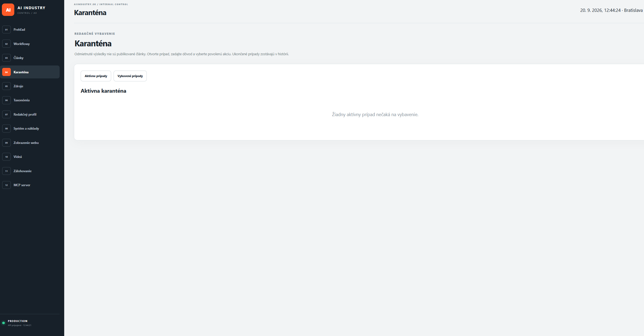The width and height of the screenshot is (644, 336).
Task: Open Redakčný profil
Action: (x=30, y=115)
